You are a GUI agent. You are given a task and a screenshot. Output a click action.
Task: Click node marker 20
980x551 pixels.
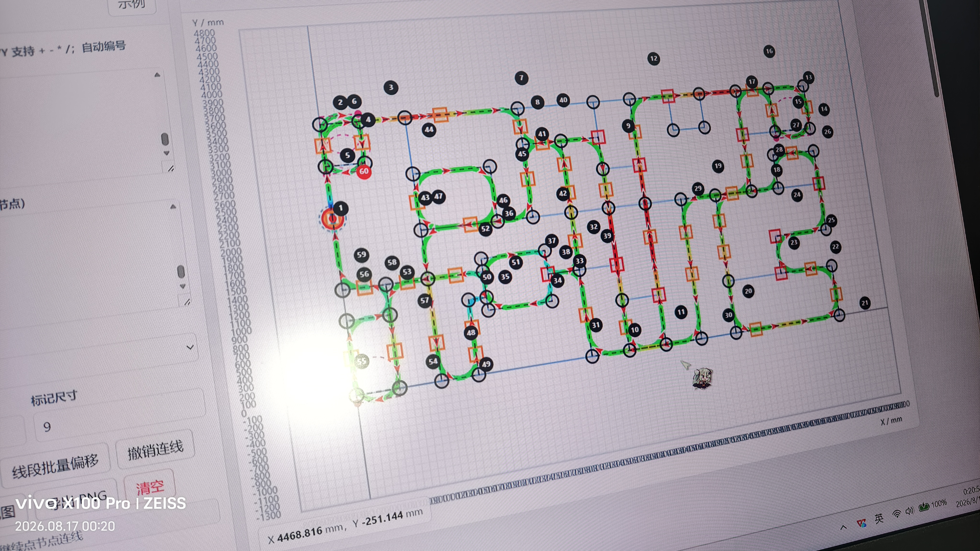point(748,291)
